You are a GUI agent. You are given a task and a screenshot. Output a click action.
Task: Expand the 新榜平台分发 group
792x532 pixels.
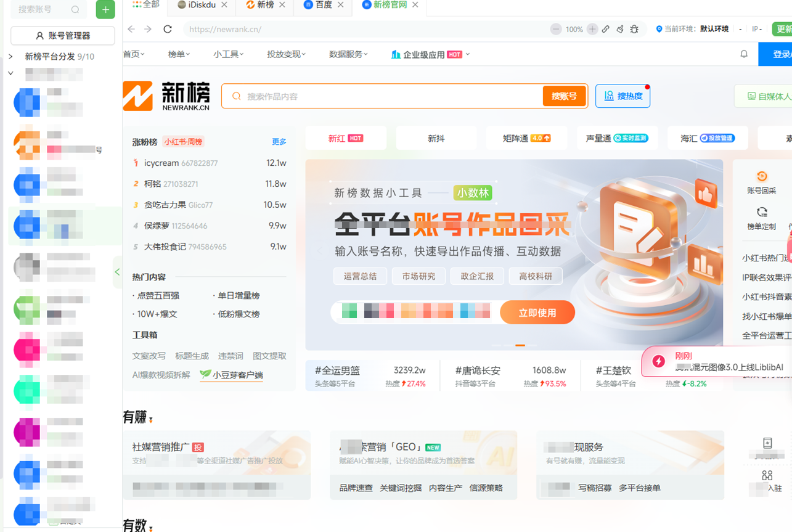[x=10, y=57]
